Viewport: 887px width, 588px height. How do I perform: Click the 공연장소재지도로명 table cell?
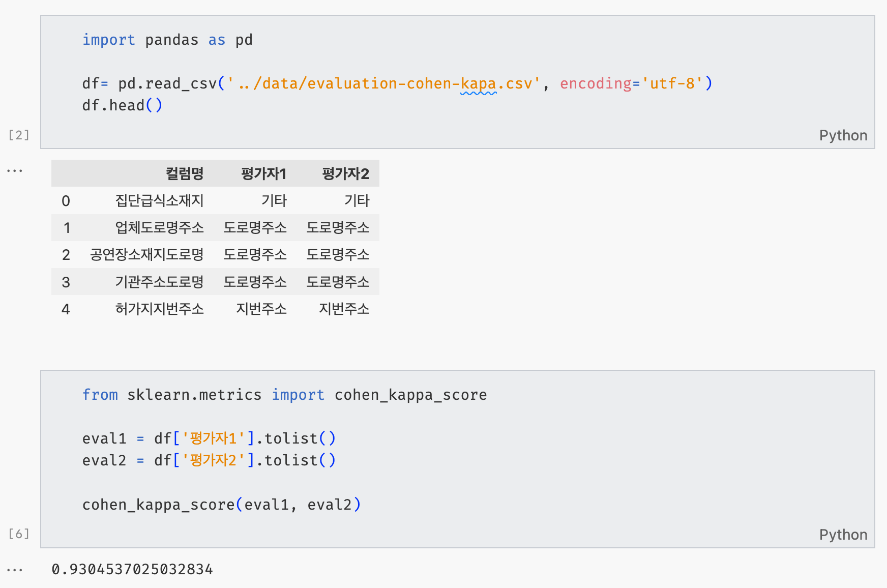(147, 255)
